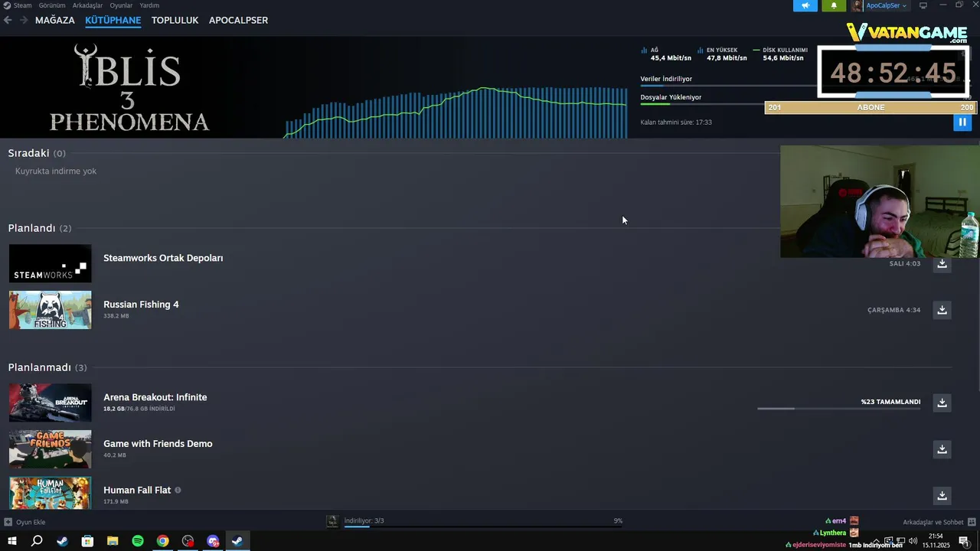Go forward with the right arrow
Viewport: 980px width, 551px height.
pos(24,20)
